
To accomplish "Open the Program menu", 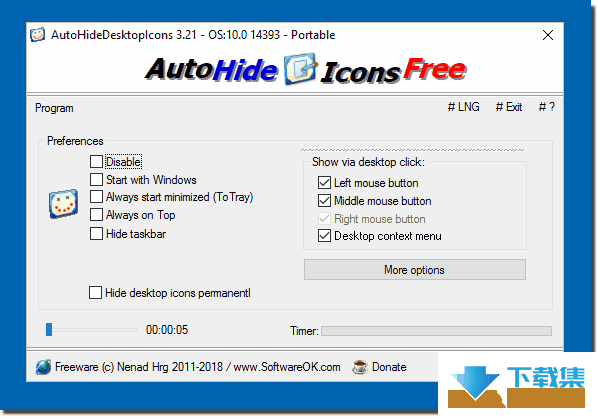I will point(54,108).
